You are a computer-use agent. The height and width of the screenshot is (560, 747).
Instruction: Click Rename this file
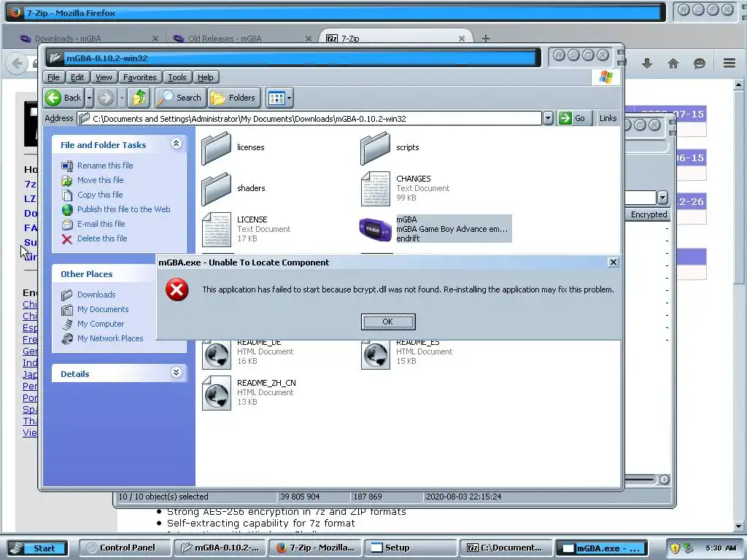[105, 166]
